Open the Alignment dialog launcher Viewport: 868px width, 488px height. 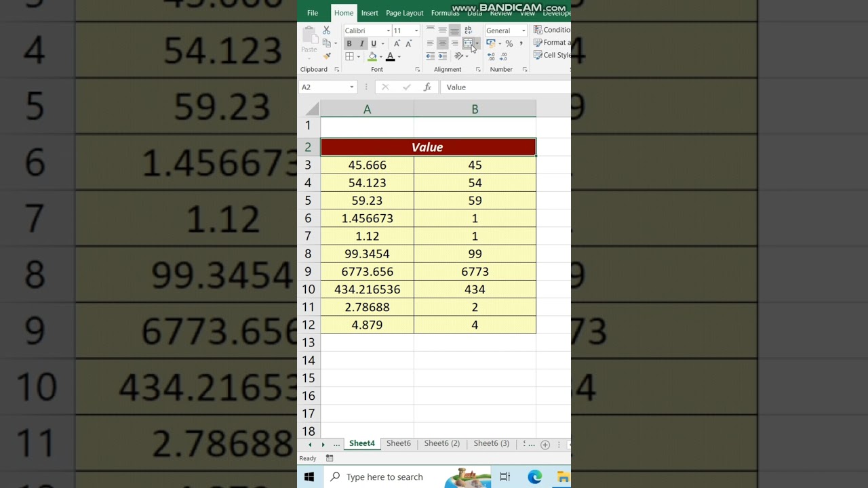478,69
